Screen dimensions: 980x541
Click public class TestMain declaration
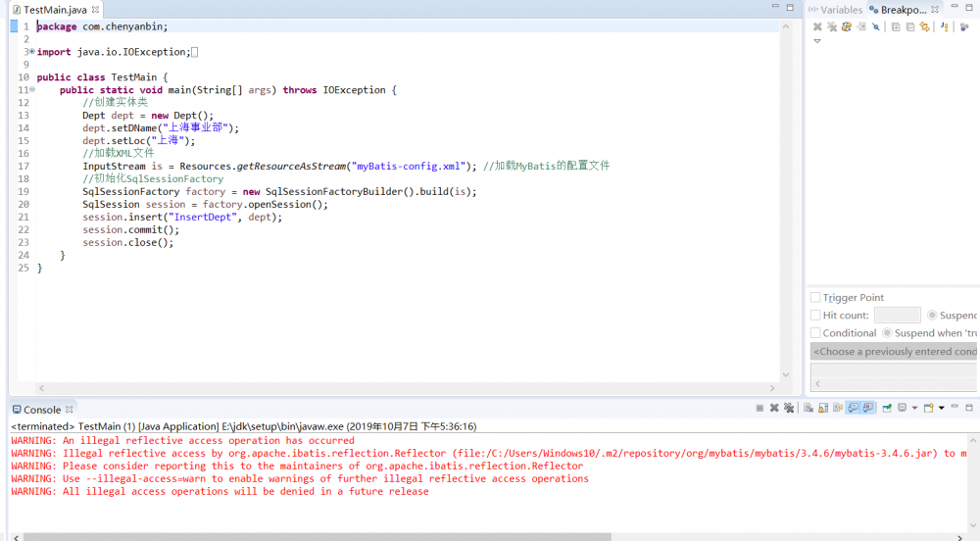point(102,76)
